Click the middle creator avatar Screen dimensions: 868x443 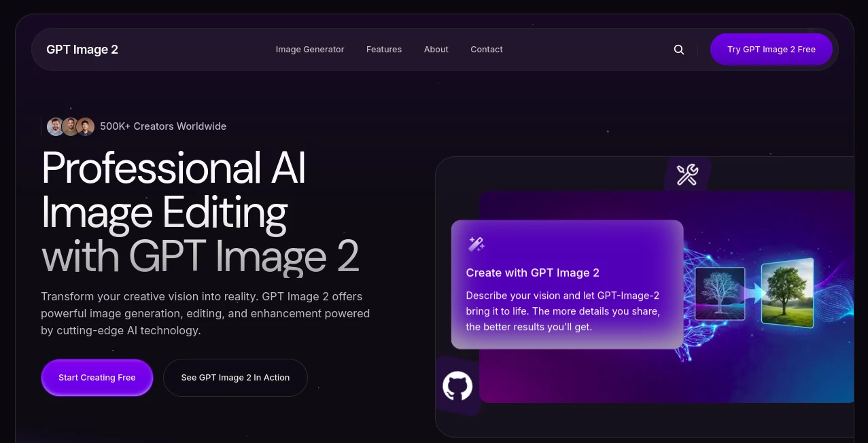[x=71, y=126]
